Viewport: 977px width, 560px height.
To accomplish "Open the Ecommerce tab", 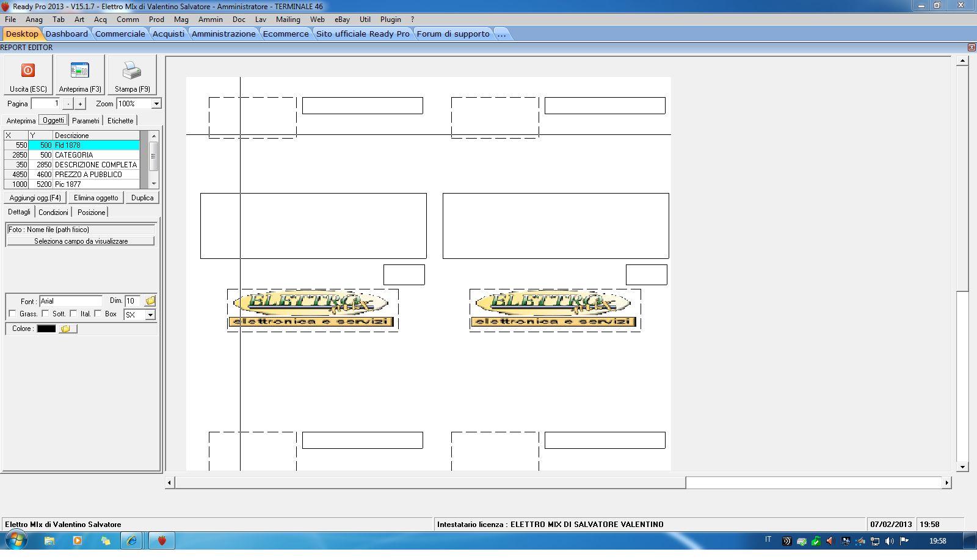I will 286,34.
